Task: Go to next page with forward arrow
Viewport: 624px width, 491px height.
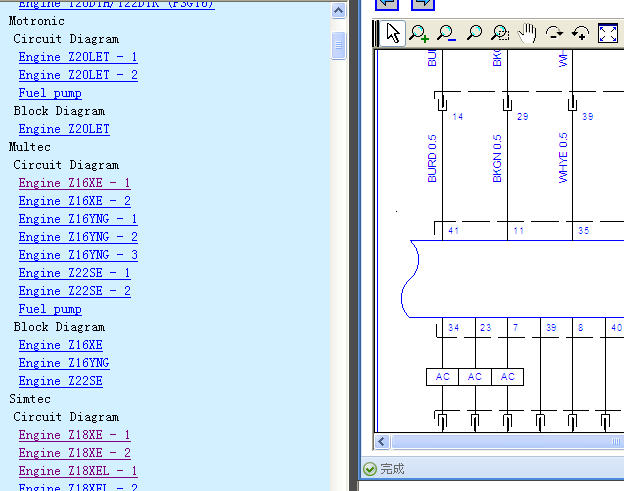Action: (423, 4)
